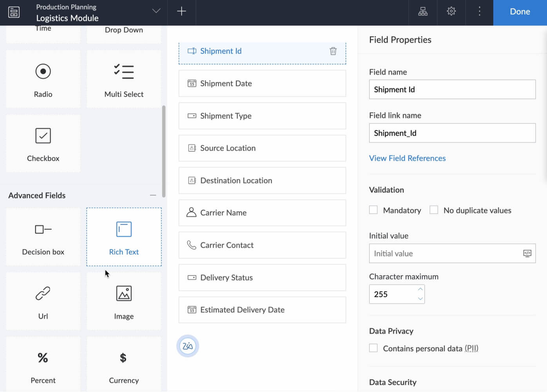Increase Character maximum with up arrow
This screenshot has width=547, height=392.
(x=420, y=289)
